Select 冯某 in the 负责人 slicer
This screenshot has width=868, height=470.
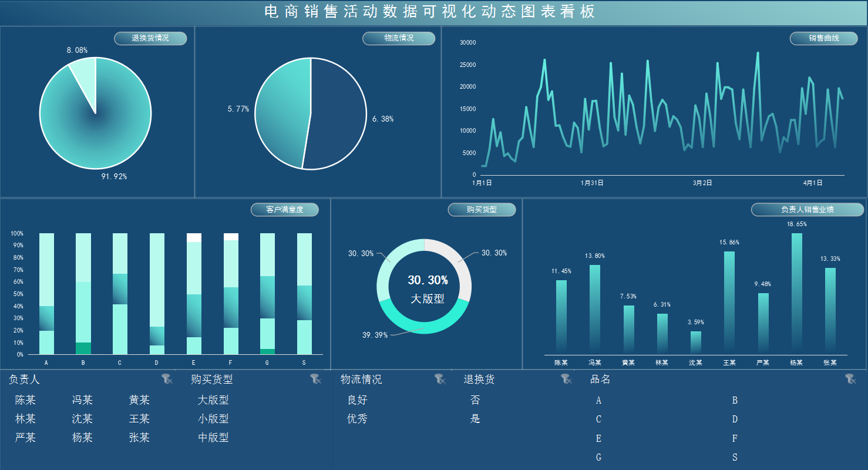[x=82, y=400]
